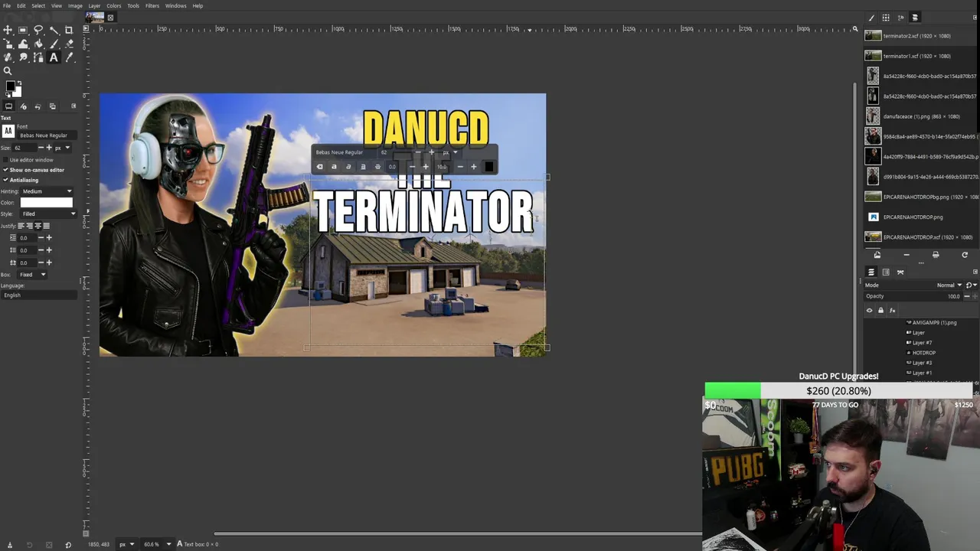The image size is (980, 551).
Task: Open selected entry in Document History
Action: click(877, 255)
